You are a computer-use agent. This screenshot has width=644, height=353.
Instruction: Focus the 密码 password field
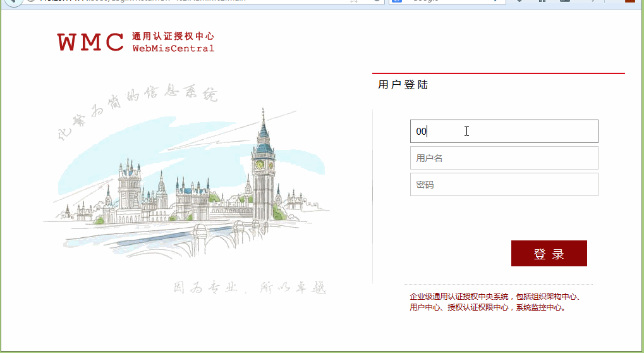coord(504,185)
